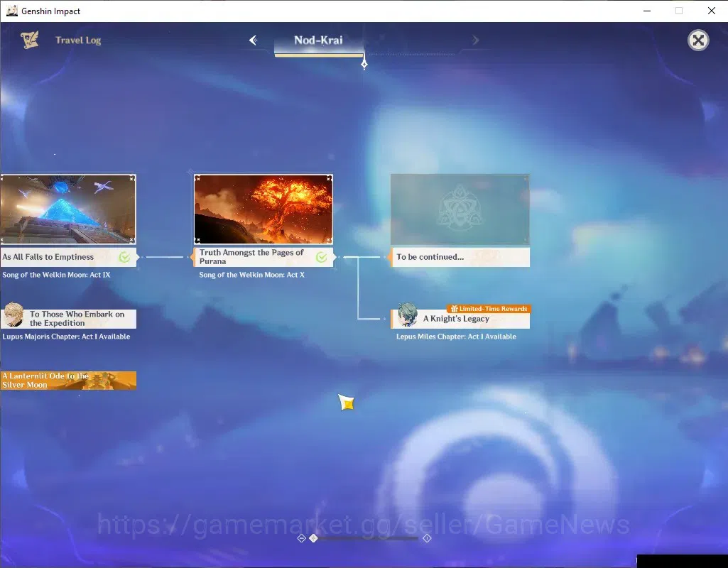Viewport: 728px width, 568px height.
Task: Minimize the Genshin Impact window
Action: pos(647,11)
